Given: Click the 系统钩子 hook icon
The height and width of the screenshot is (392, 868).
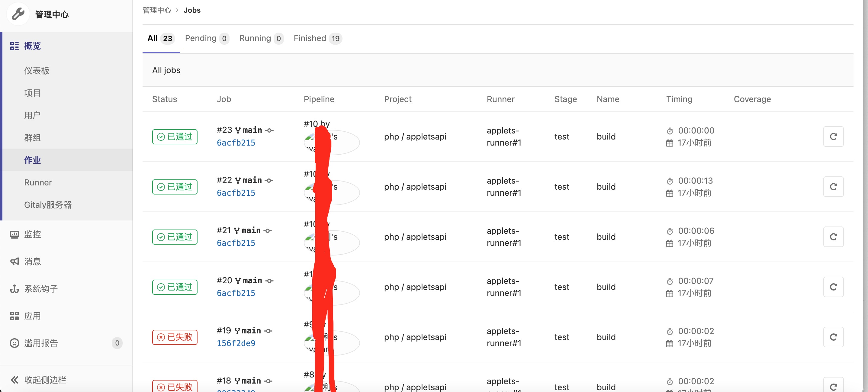Looking at the screenshot, I should click(14, 289).
